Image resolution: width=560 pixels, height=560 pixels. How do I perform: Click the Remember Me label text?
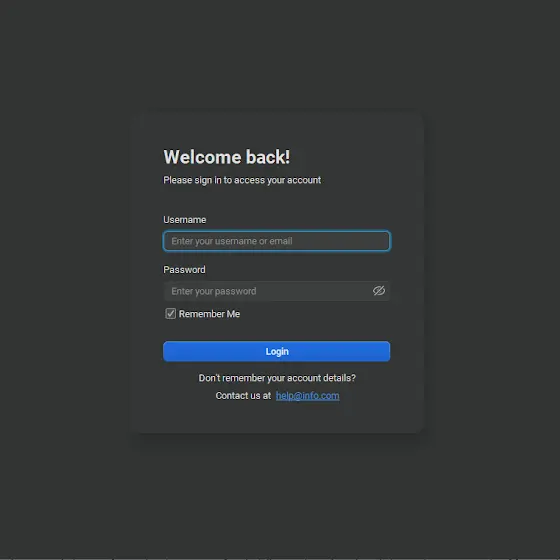click(x=209, y=314)
